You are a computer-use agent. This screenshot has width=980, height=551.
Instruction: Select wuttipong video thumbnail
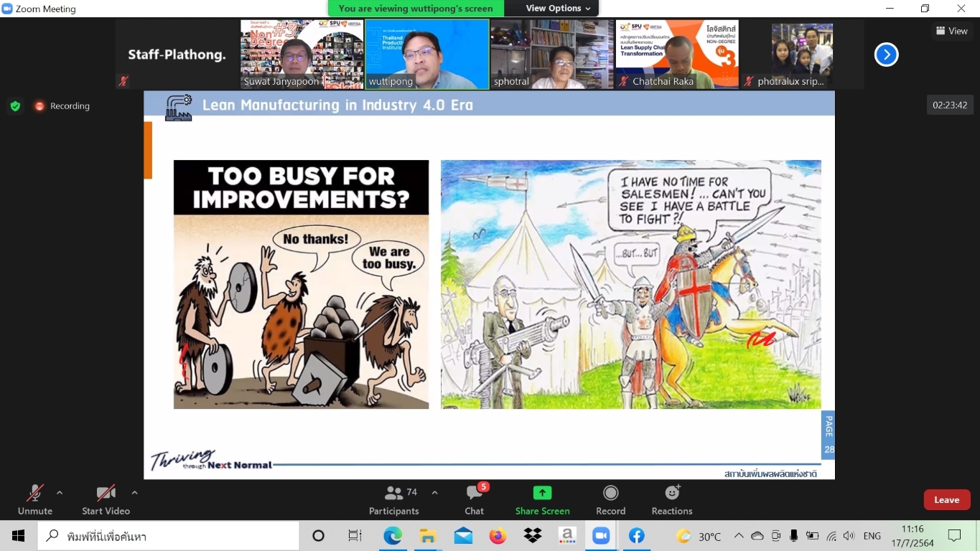[x=427, y=55]
